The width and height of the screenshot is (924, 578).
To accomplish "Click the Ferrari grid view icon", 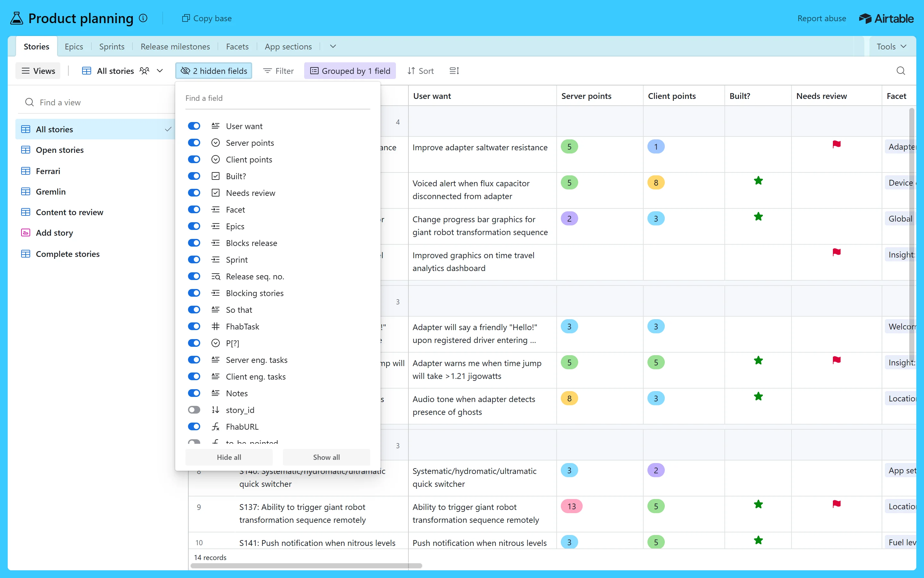I will (x=26, y=171).
